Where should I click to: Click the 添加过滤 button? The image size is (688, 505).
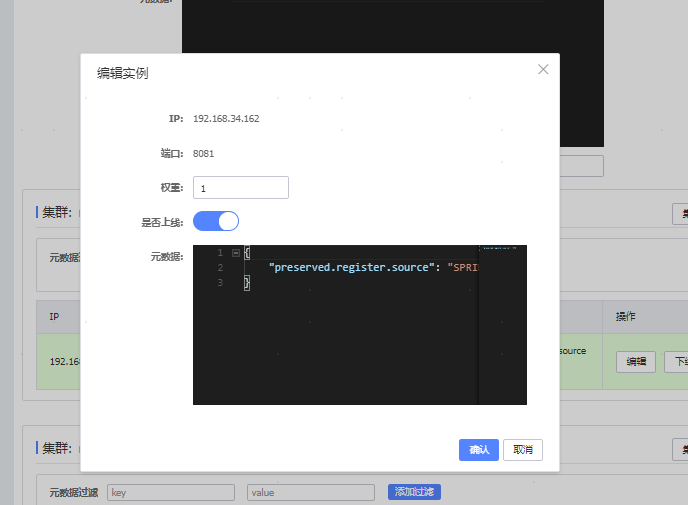tap(414, 492)
